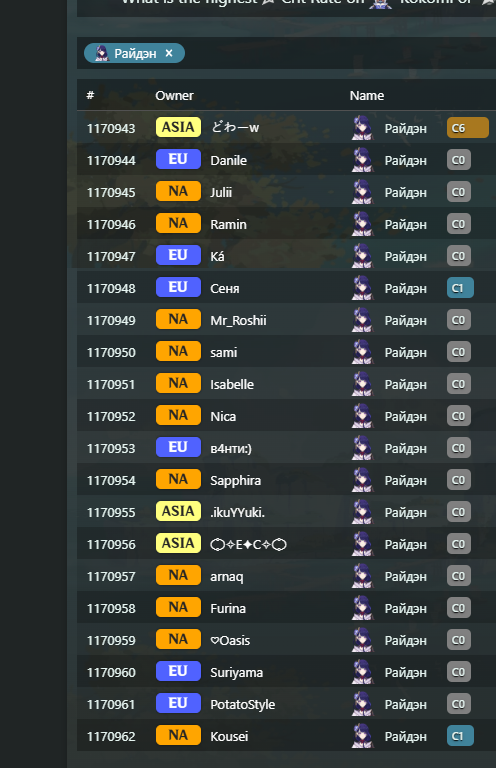The image size is (496, 768).
Task: Sort by the Name column header
Action: click(367, 96)
